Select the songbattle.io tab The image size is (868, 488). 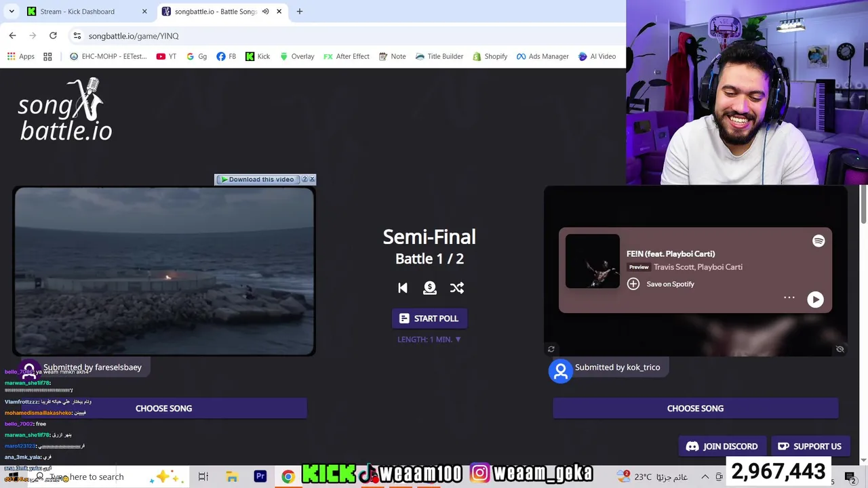[216, 12]
